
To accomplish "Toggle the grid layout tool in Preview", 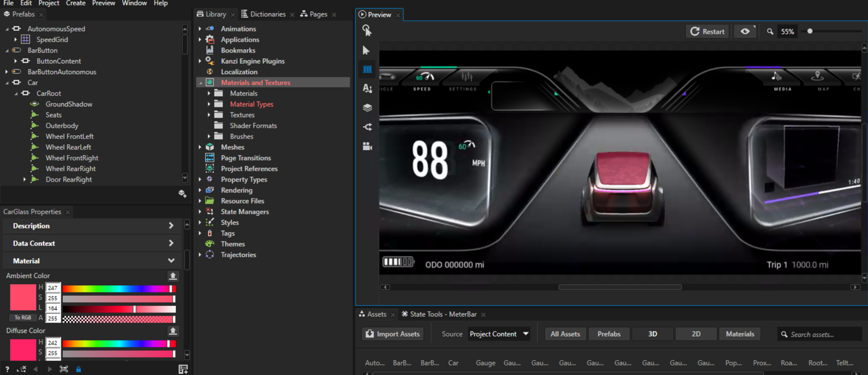I will pos(367,69).
